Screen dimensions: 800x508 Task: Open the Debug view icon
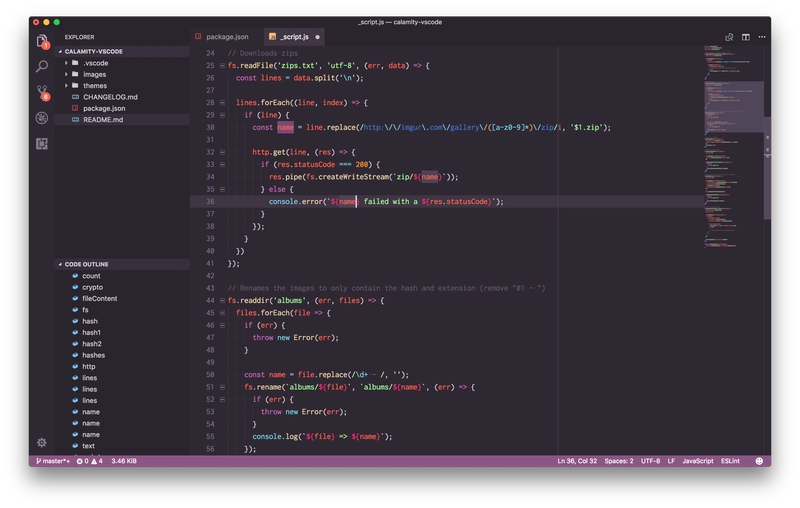pos(42,118)
